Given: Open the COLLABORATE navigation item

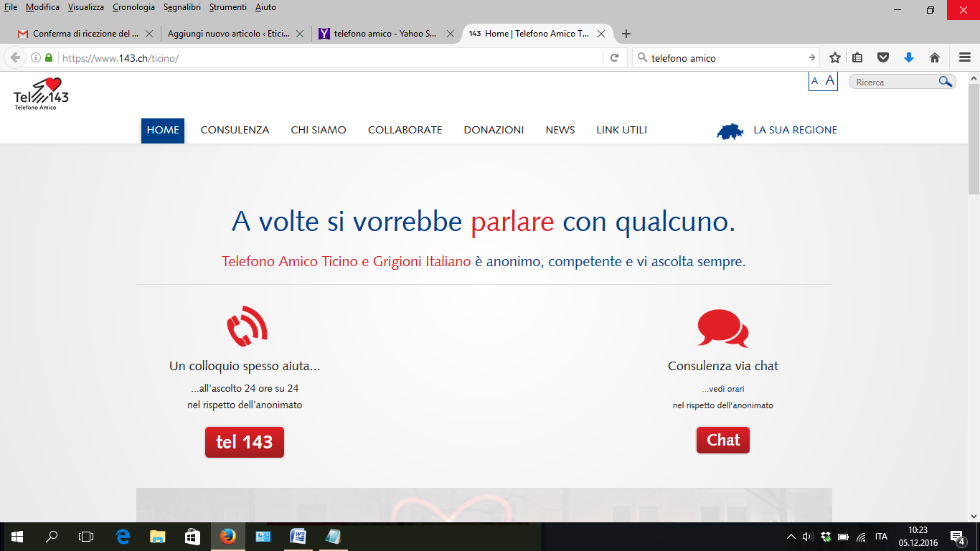Looking at the screenshot, I should (405, 131).
